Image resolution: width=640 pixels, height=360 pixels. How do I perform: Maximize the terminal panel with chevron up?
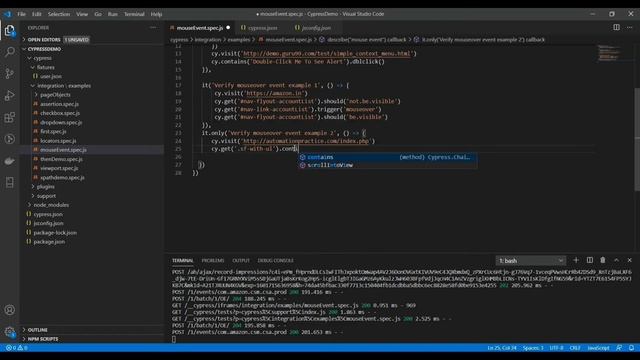616,260
